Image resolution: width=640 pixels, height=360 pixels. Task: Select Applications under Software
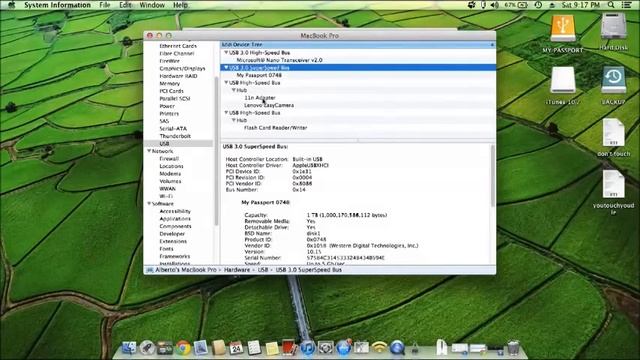175,219
